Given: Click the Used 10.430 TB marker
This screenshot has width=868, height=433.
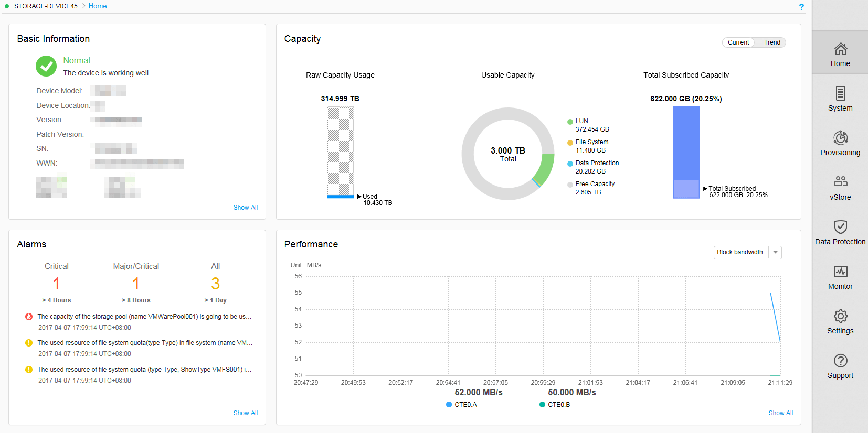Looking at the screenshot, I should [375, 200].
